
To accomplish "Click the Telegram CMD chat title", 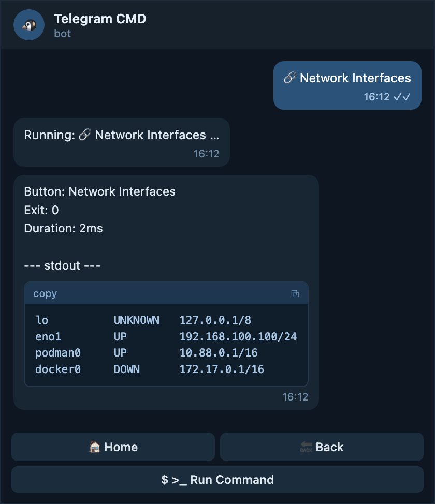I will click(100, 19).
